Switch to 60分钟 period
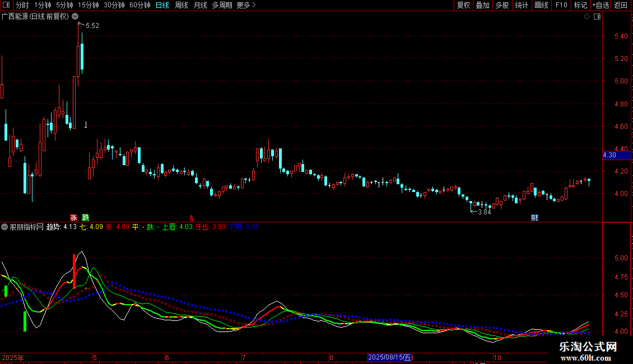This screenshot has height=364, width=633. tap(139, 5)
